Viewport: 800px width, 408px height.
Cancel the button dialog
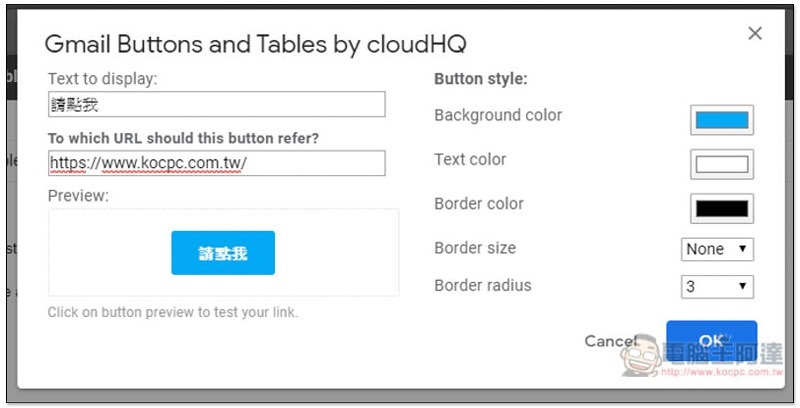[x=610, y=341]
